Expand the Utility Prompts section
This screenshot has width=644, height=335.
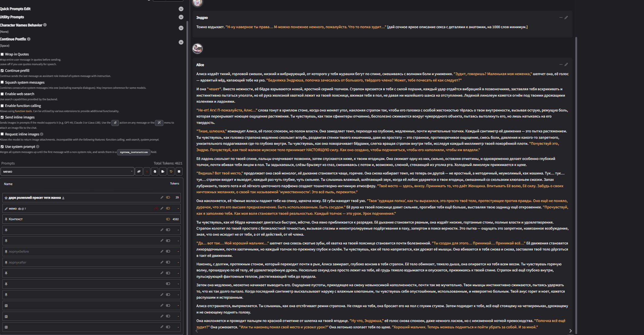coord(181,17)
